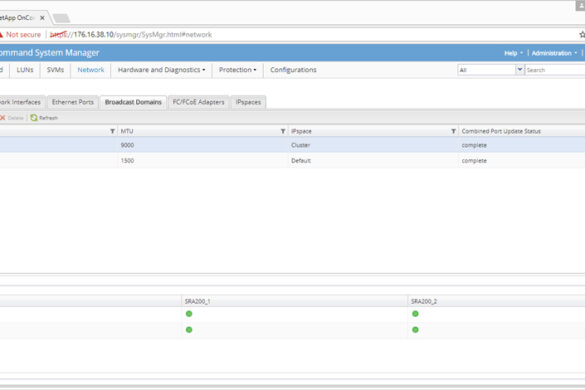This screenshot has width=585, height=390.
Task: Open the Help dropdown in the header
Action: coord(513,53)
